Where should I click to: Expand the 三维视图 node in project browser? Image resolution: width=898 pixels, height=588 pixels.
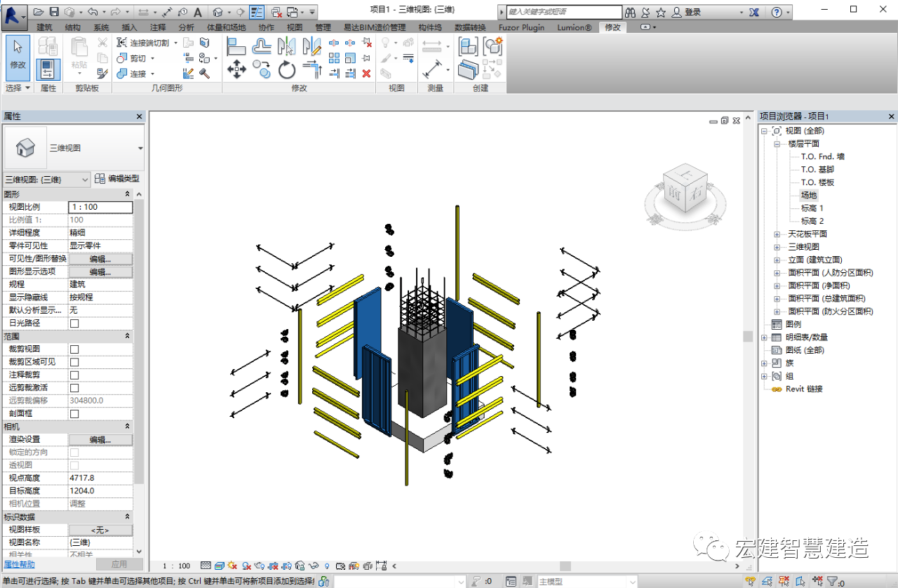click(x=777, y=247)
